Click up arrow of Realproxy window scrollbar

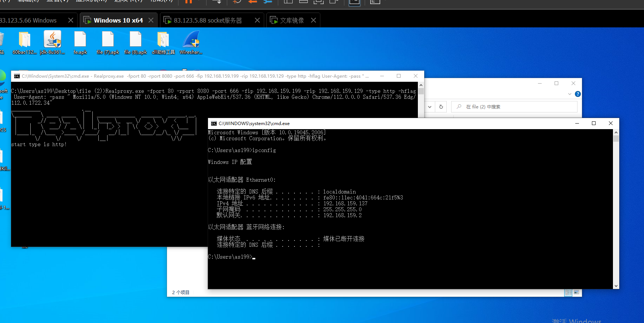click(x=421, y=85)
